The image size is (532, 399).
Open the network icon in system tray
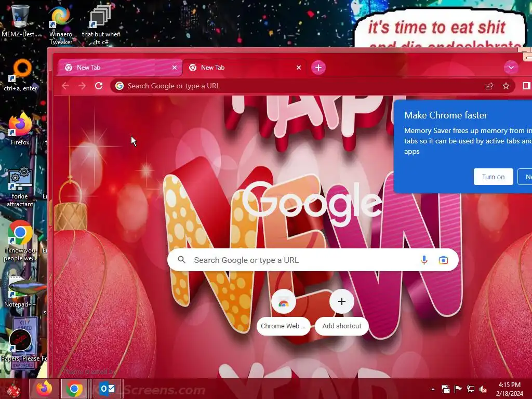[x=471, y=389]
